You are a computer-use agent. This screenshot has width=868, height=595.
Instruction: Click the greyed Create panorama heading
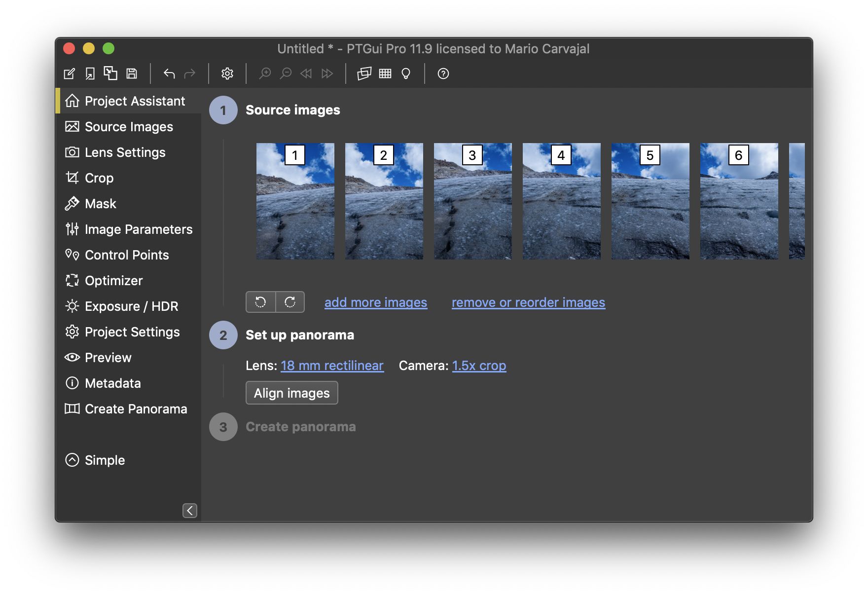coord(301,427)
